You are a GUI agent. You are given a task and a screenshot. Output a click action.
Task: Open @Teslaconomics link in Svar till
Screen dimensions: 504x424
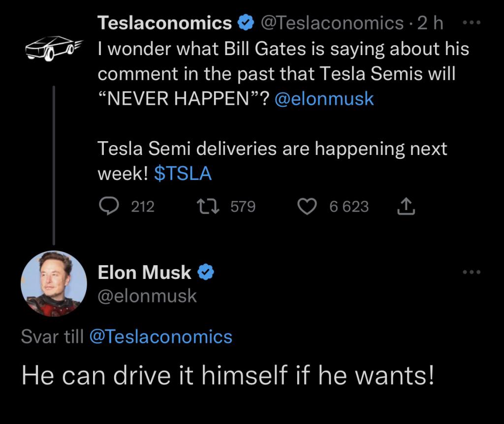[x=161, y=336]
